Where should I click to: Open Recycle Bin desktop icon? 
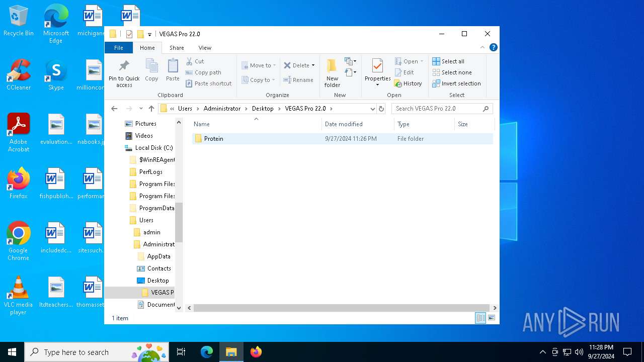pos(19,21)
